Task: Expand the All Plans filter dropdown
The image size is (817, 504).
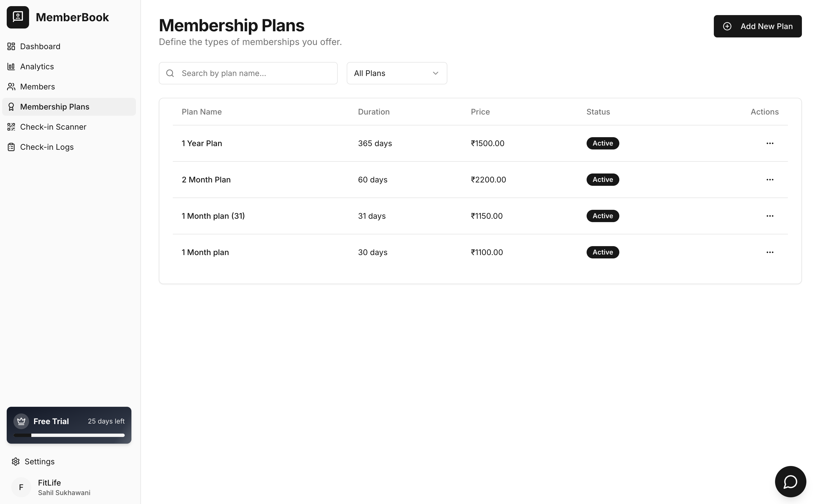Action: (x=397, y=73)
